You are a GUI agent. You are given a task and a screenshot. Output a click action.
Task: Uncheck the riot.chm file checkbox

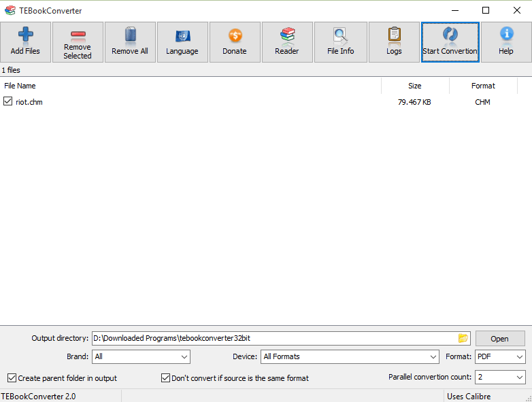coord(7,101)
